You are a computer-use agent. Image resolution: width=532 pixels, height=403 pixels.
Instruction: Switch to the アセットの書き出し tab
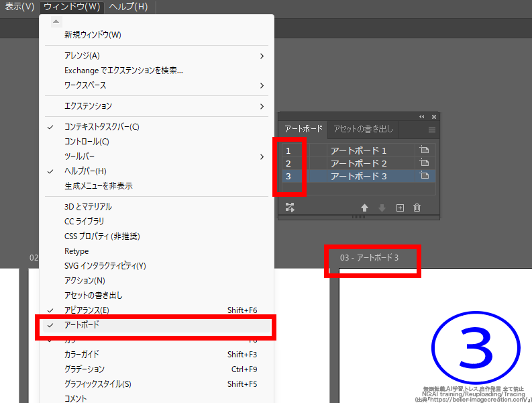pyautogui.click(x=363, y=129)
